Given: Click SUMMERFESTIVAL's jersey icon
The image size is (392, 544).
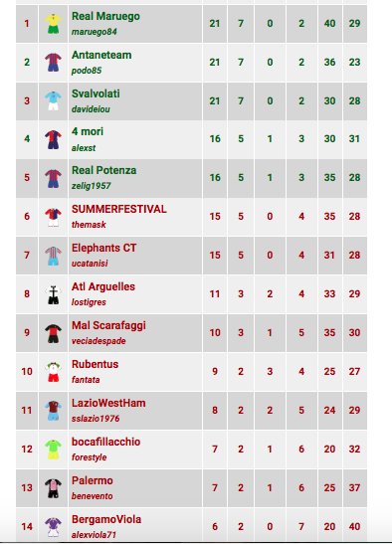Looking at the screenshot, I should pos(53,217).
